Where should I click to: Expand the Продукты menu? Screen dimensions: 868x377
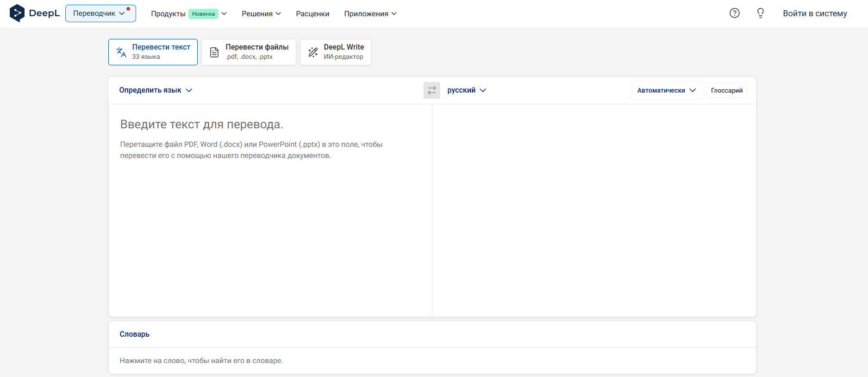[x=189, y=14]
